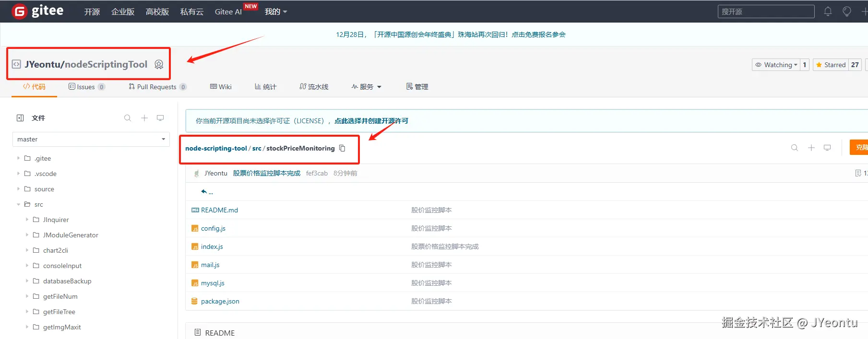The image size is (868, 339).
Task: Click the plus icon next to the clone button
Action: coord(811,148)
